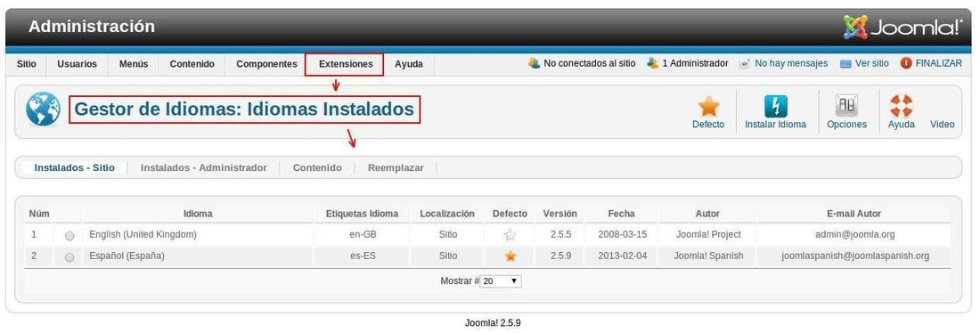980x333 pixels.
Task: Open the Contenido menu in the top bar
Action: click(192, 64)
